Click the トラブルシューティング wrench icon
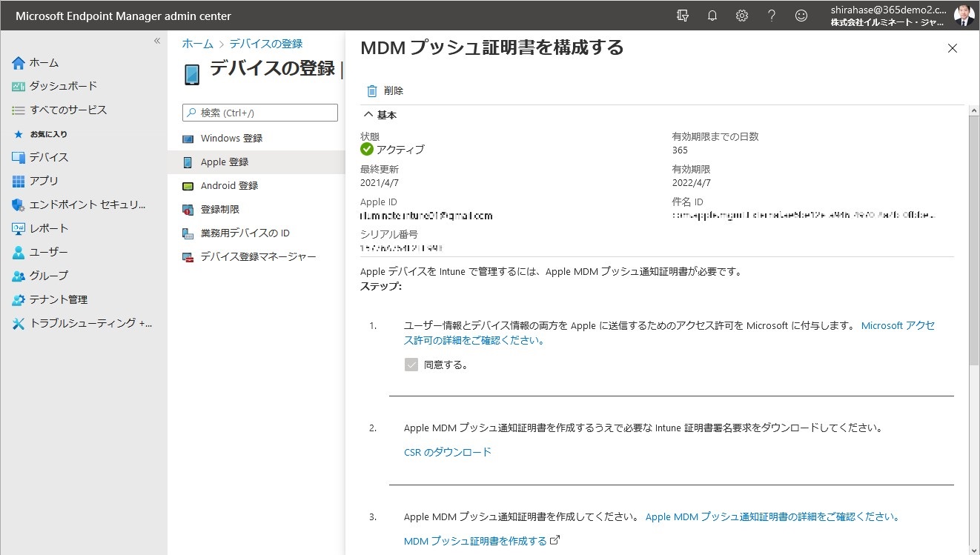The height and width of the screenshot is (555, 980). click(19, 324)
